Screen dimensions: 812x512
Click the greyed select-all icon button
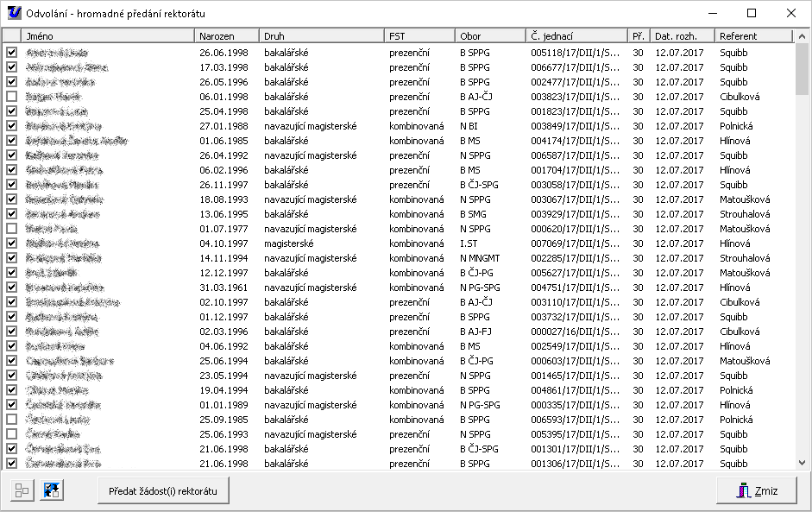point(21,490)
